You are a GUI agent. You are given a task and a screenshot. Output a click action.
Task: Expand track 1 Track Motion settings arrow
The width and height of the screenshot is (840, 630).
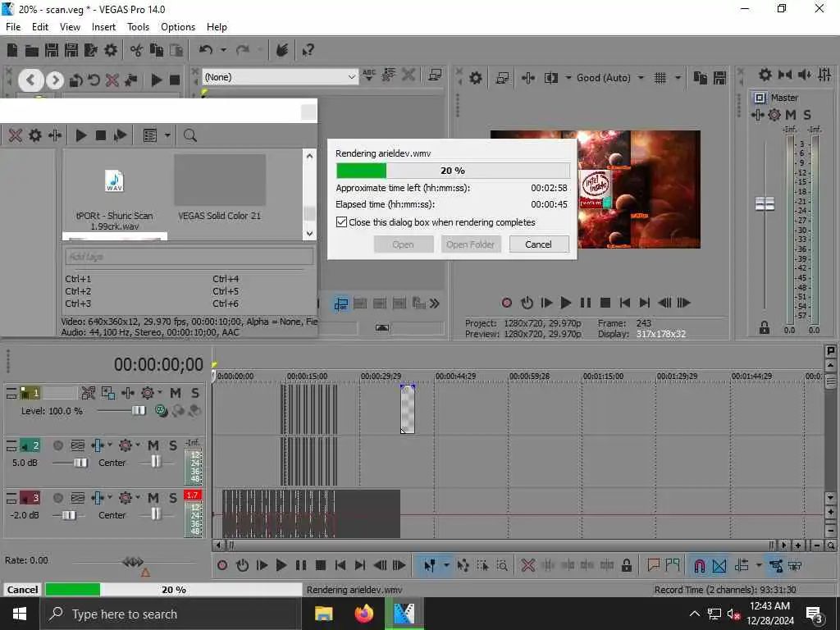tap(160, 392)
